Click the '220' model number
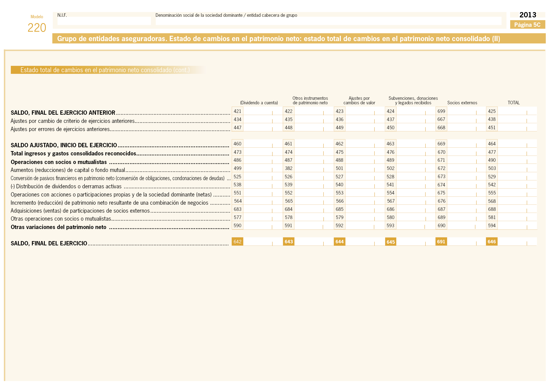Screen dimensions: 553x392 click(x=37, y=28)
